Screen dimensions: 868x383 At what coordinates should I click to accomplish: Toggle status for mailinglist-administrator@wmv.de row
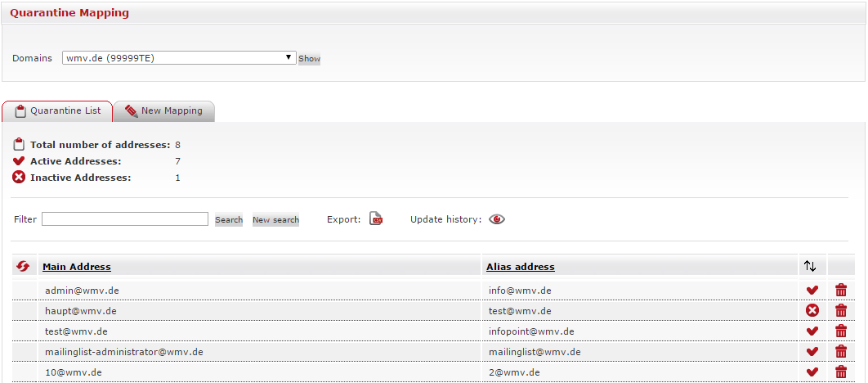pos(812,351)
